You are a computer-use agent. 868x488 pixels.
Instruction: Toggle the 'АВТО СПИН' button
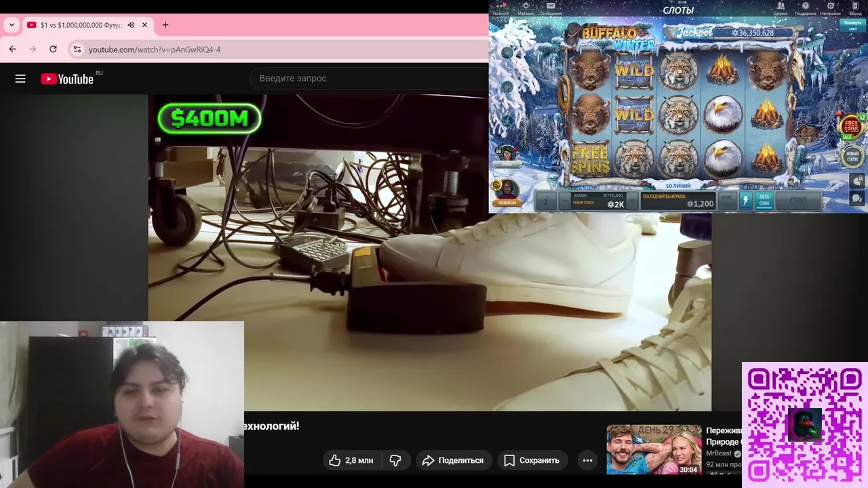[x=764, y=201]
